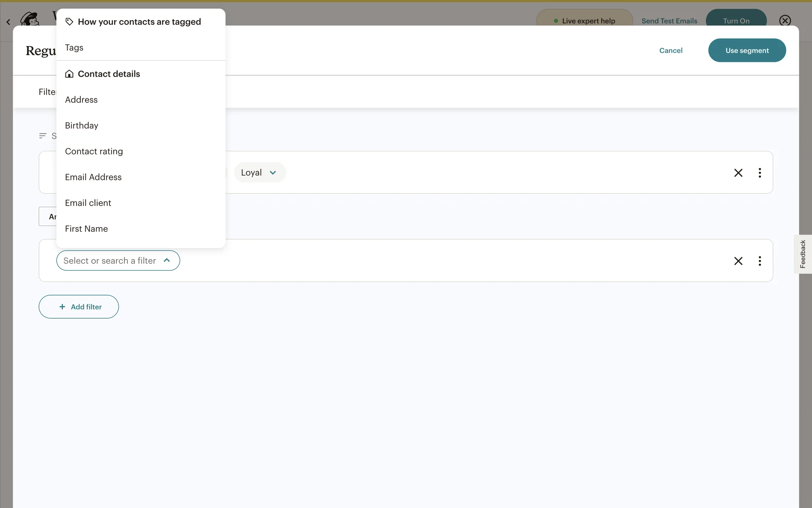Viewport: 812px width, 508px height.
Task: Pick the Birthday filter option
Action: 82,125
